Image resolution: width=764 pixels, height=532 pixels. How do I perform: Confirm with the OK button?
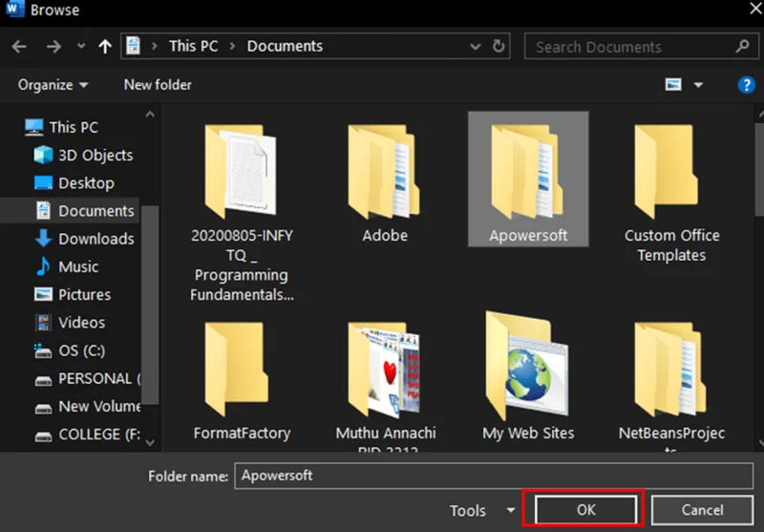pyautogui.click(x=585, y=510)
